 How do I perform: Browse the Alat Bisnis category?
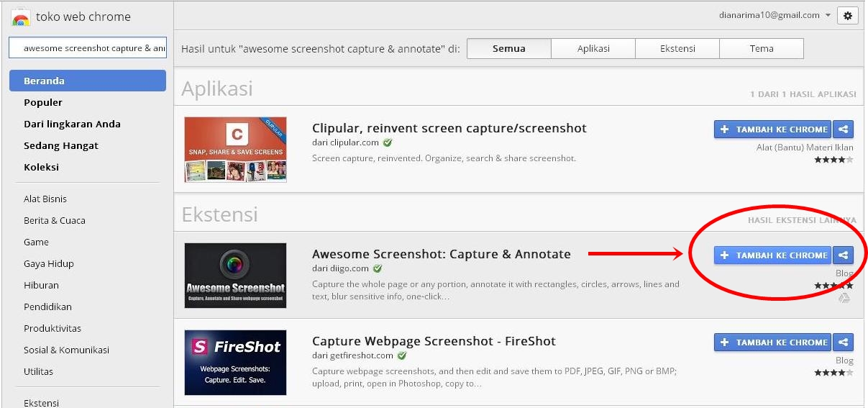point(45,199)
